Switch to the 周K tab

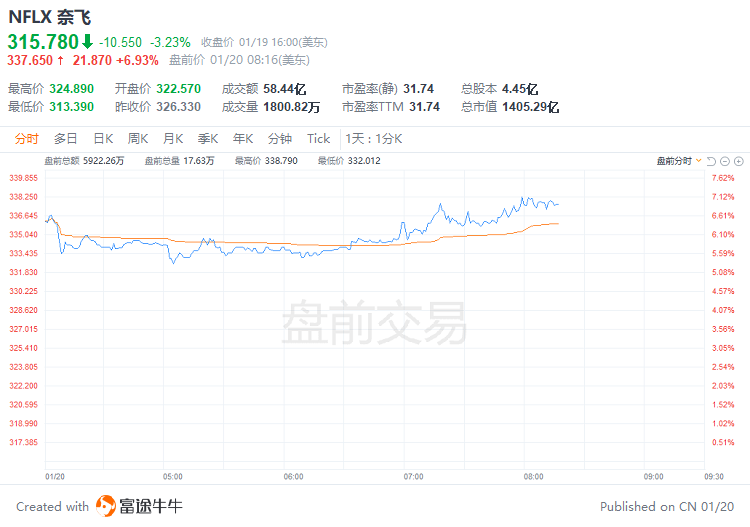pyautogui.click(x=138, y=139)
